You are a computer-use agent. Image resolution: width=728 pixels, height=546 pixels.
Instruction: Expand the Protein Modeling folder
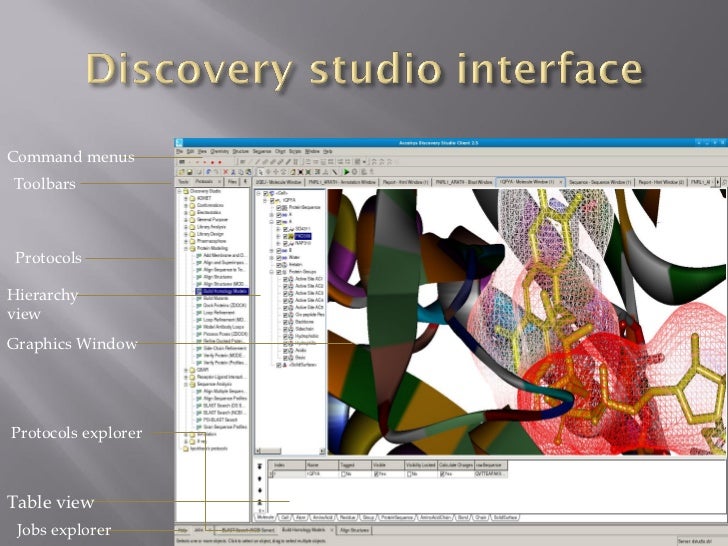tap(186, 246)
